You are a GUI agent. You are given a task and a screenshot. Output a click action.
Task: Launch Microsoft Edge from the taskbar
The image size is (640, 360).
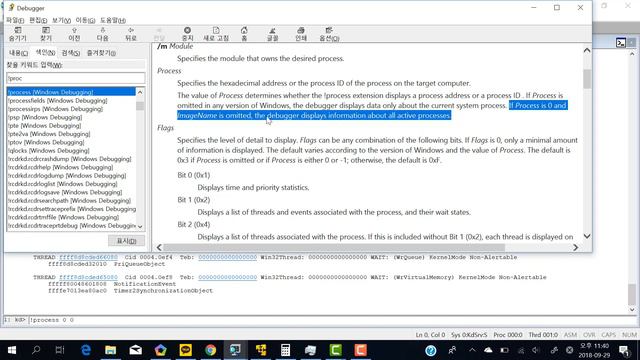(86, 350)
